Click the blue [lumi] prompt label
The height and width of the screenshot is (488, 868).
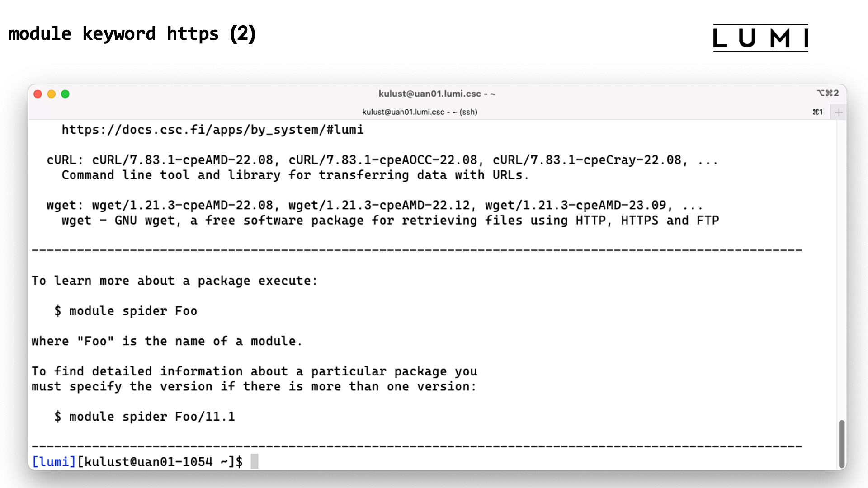54,462
